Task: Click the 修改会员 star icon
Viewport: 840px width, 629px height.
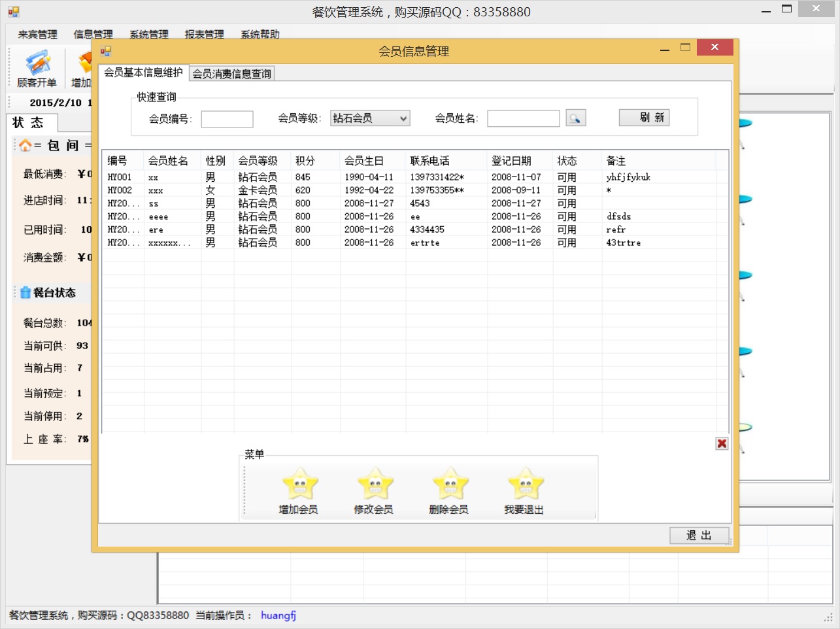Action: point(375,484)
